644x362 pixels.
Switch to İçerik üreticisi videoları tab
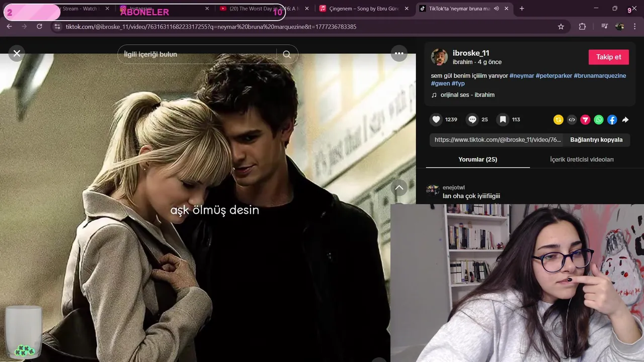tap(582, 159)
